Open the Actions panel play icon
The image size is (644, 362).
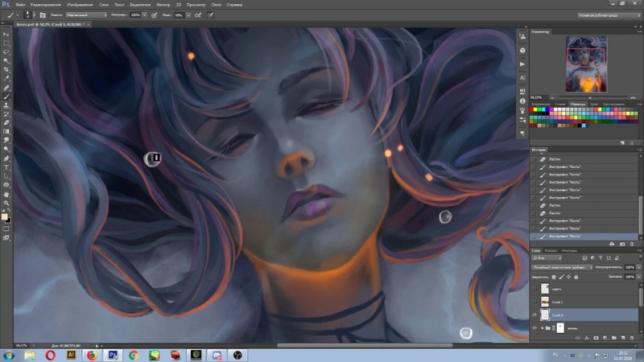[x=522, y=64]
